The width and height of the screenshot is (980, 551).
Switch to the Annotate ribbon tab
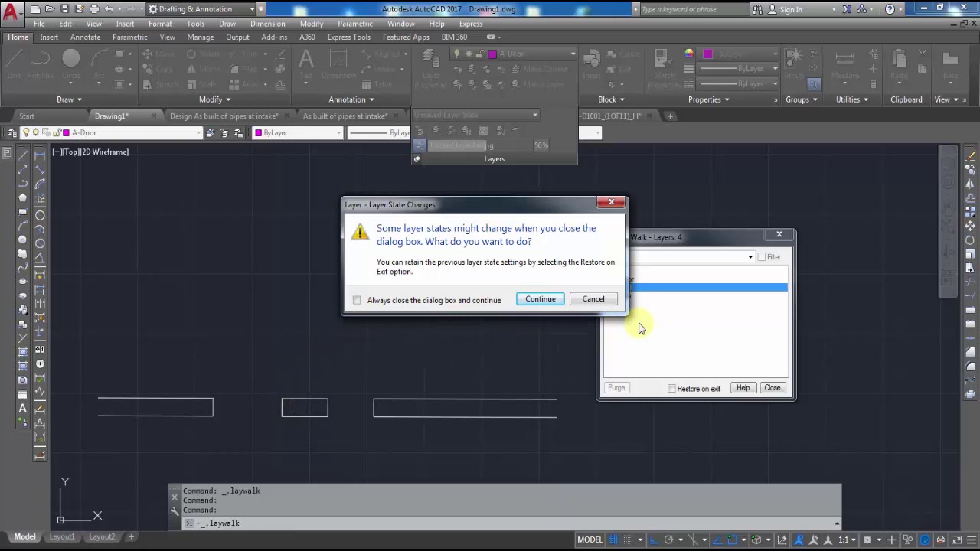coord(85,37)
